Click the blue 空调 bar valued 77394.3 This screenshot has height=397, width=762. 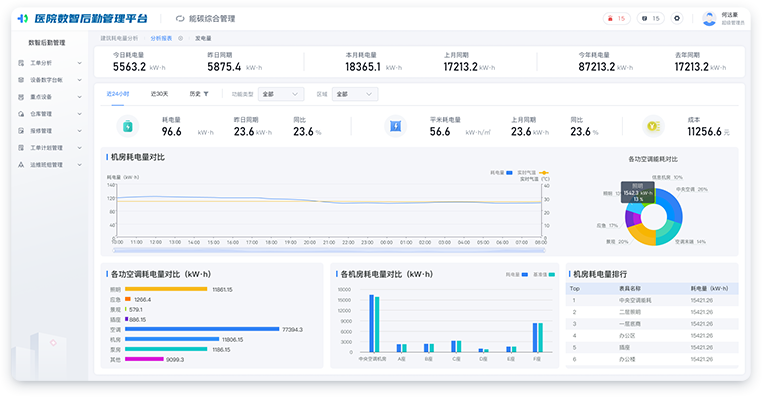point(202,329)
